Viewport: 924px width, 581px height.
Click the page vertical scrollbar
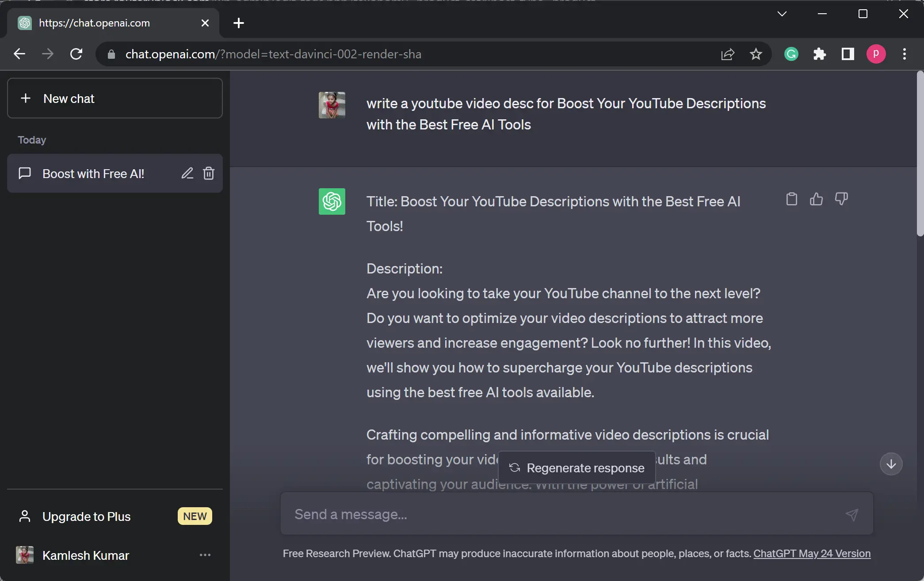pyautogui.click(x=920, y=155)
